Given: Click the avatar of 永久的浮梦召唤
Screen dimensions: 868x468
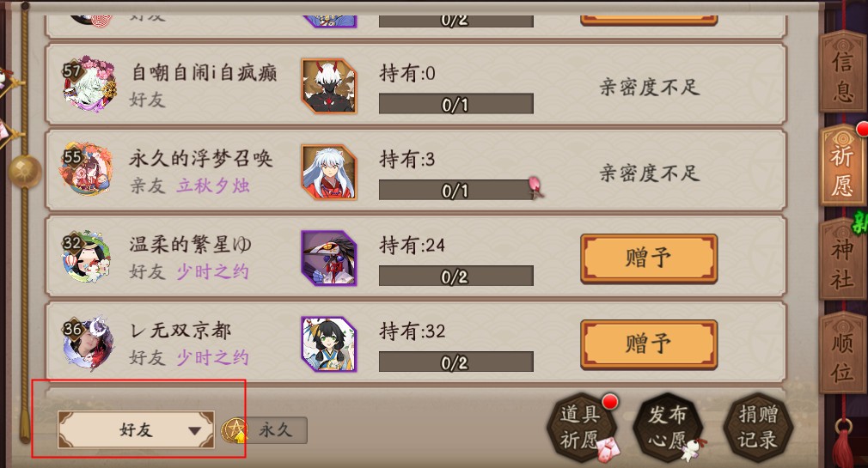Looking at the screenshot, I should tap(88, 169).
